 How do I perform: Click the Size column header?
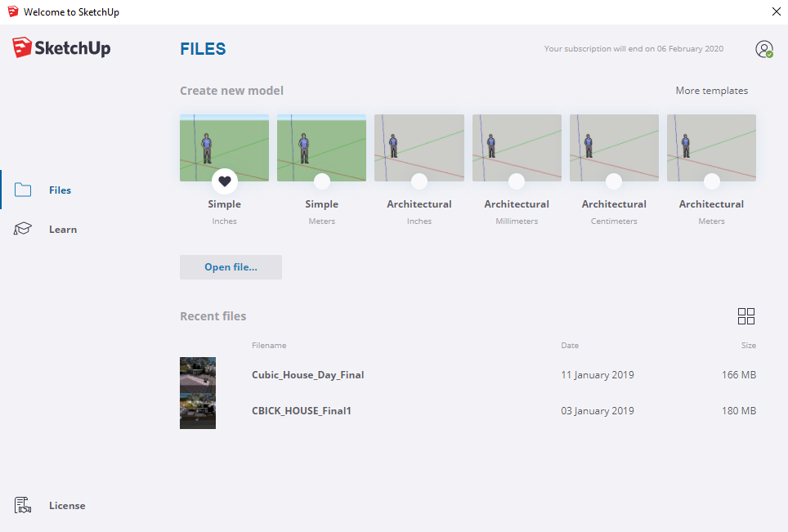click(x=749, y=345)
